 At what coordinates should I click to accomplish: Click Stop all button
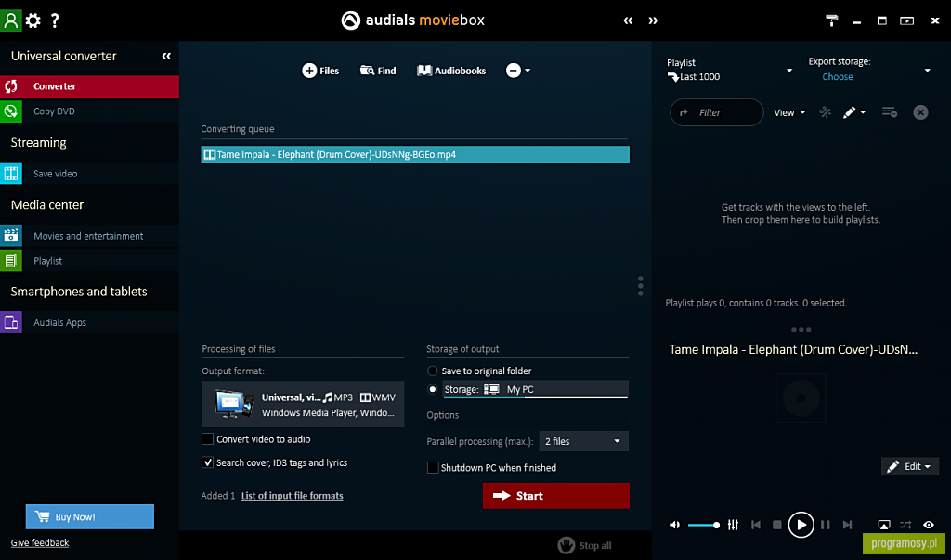tap(585, 545)
